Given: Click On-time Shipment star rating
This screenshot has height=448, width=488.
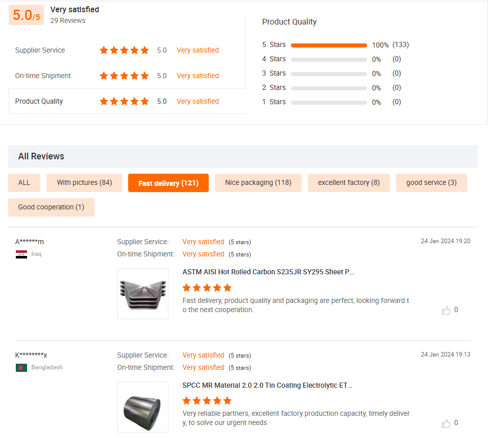Looking at the screenshot, I should 124,76.
